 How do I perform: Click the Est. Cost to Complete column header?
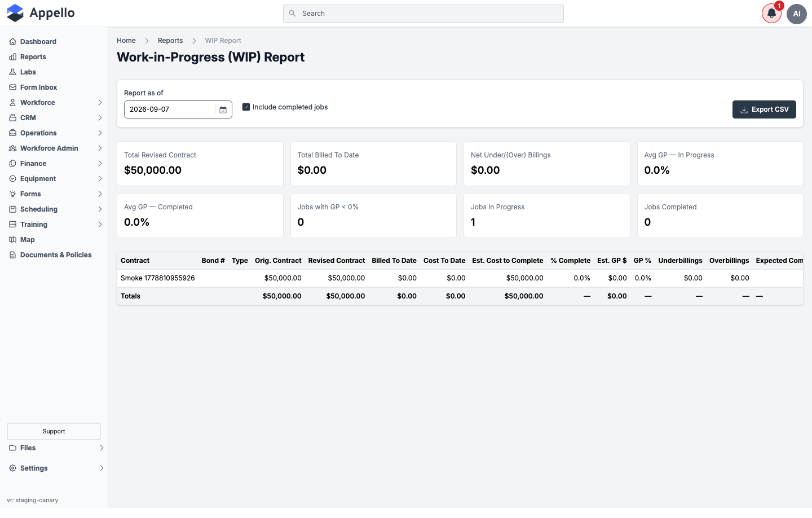click(507, 261)
